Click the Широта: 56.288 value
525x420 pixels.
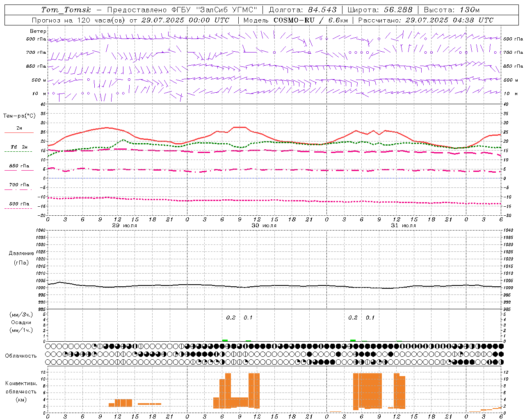[380, 10]
